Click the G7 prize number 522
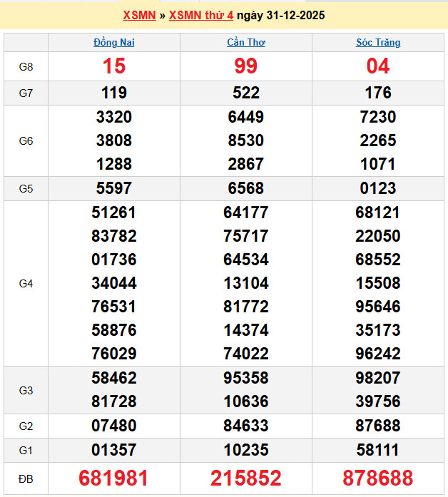This screenshot has height=497, width=448. (x=246, y=93)
